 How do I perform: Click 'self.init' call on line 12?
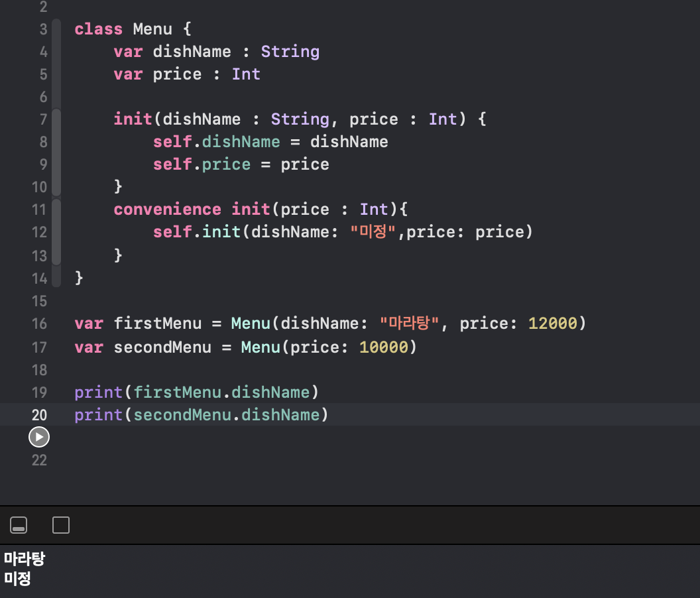[x=197, y=232]
